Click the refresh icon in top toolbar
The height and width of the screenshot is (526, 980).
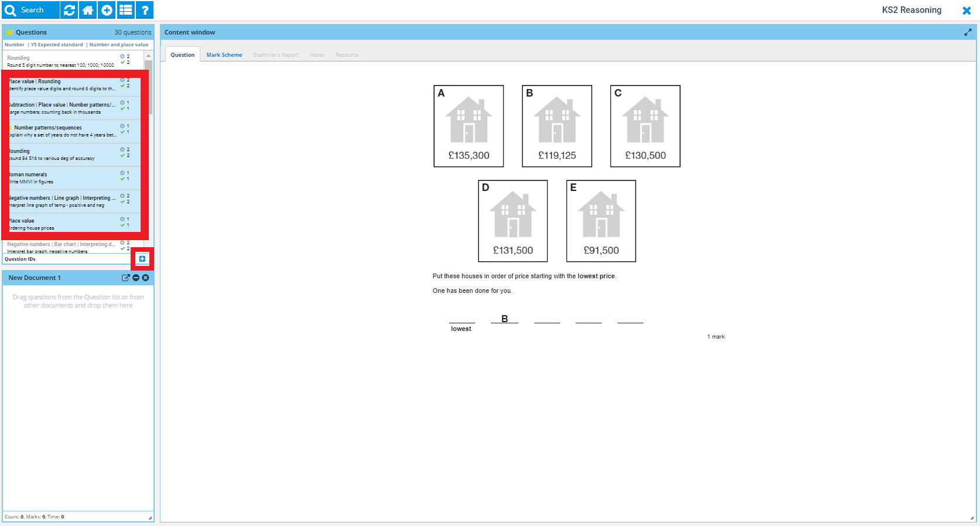coord(69,10)
